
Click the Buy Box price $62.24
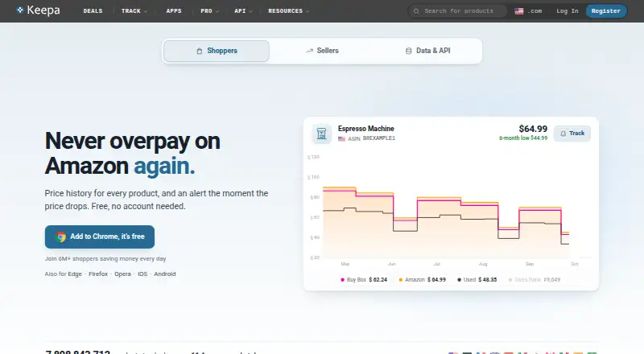click(378, 280)
